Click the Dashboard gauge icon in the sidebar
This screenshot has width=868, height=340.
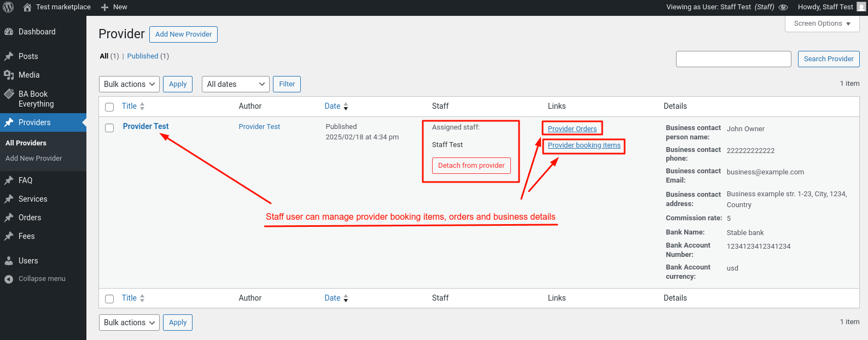pos(9,32)
